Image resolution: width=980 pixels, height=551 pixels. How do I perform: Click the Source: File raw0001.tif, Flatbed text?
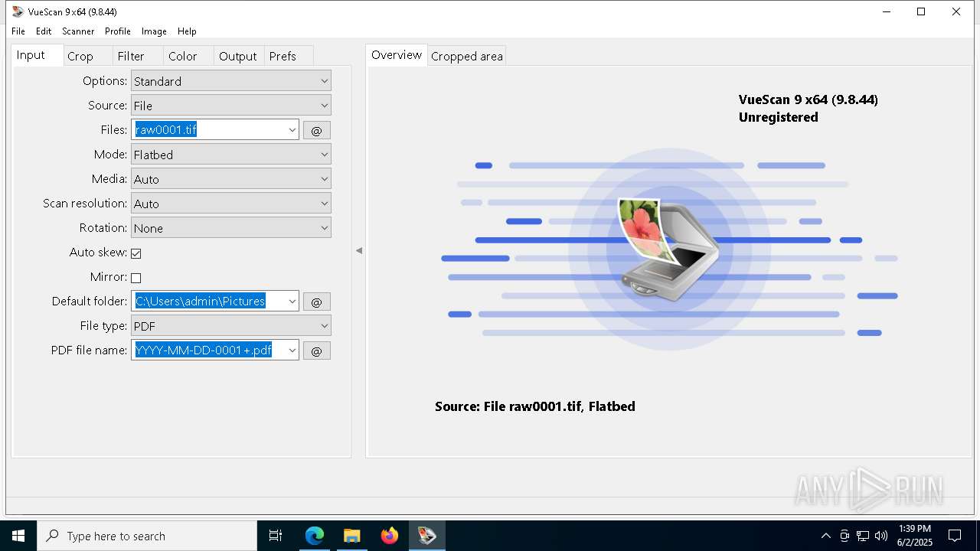535,406
